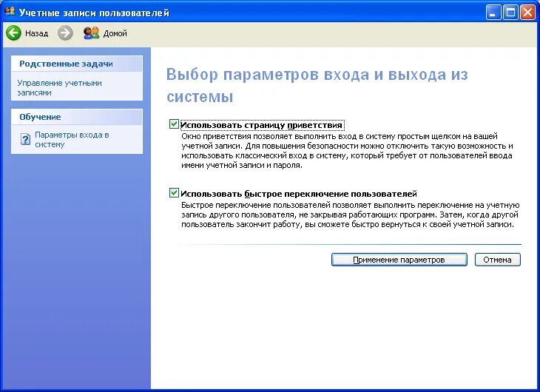540x392 pixels.
Task: Click the Назад label in toolbar
Action: tap(36, 33)
